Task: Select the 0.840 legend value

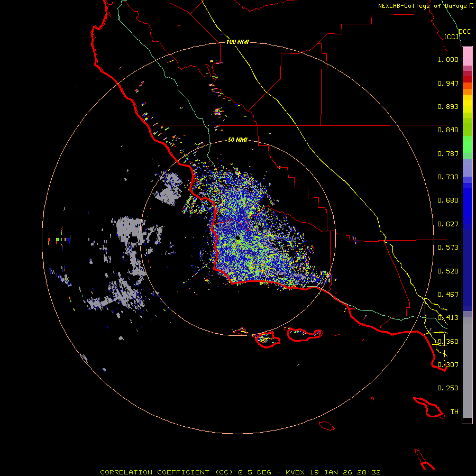Action: coord(448,130)
